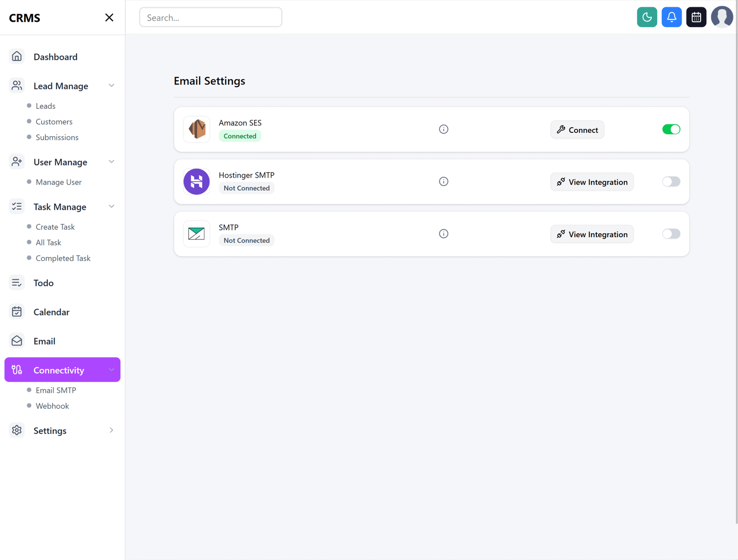Open the calendar icon in the top bar
The height and width of the screenshot is (560, 738).
pos(696,17)
